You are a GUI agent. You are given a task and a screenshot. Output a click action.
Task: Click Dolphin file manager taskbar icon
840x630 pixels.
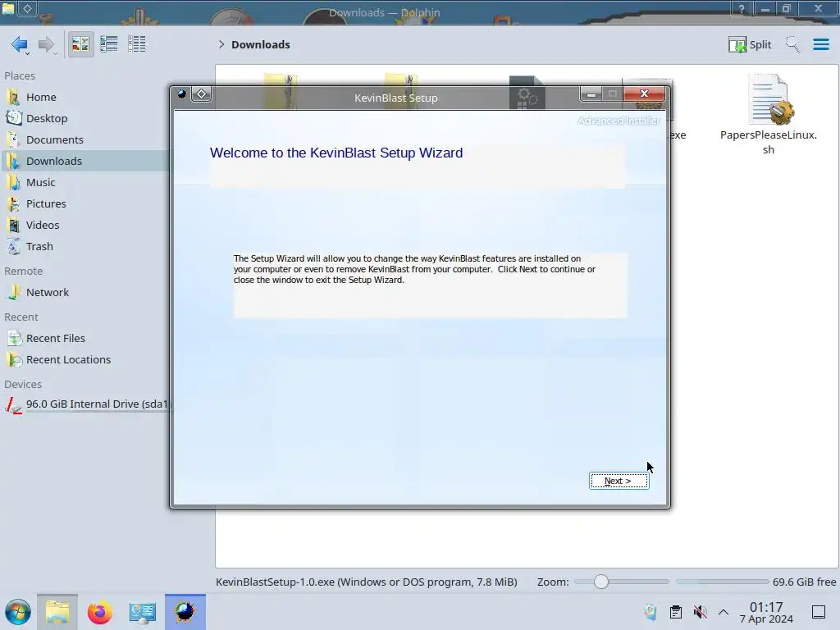tap(57, 612)
